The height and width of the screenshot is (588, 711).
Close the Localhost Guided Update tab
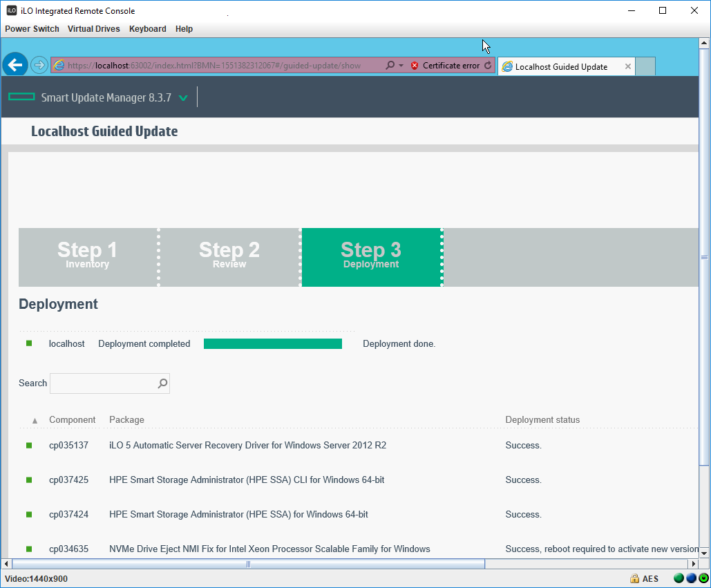click(x=628, y=66)
